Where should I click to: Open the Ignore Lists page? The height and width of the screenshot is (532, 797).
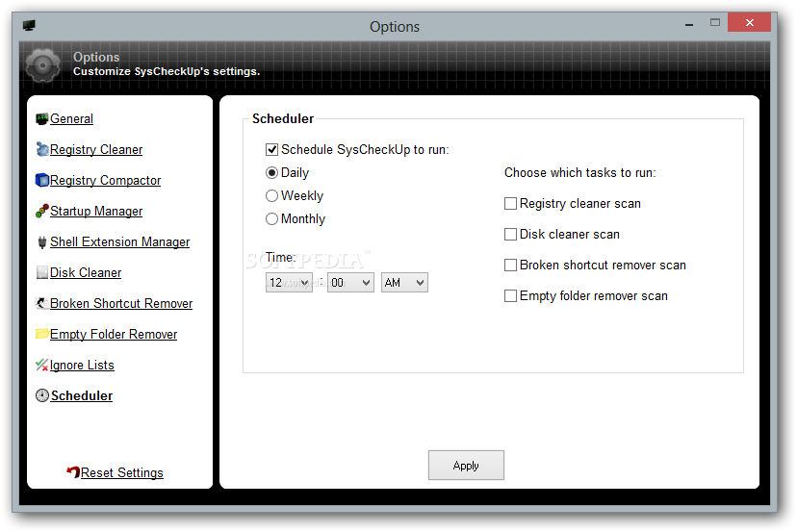(x=82, y=366)
